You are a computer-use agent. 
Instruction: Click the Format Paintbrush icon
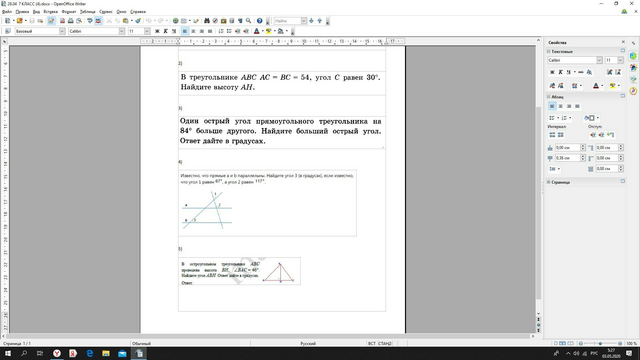pyautogui.click(x=138, y=21)
